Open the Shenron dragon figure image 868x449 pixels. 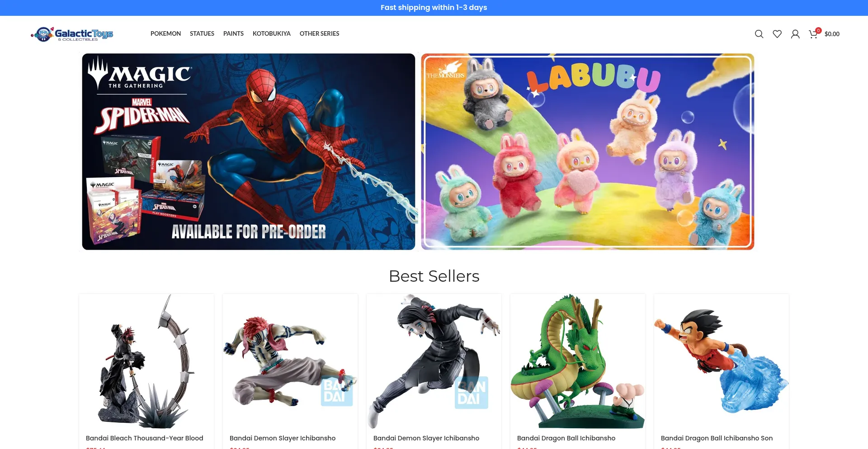(x=578, y=361)
